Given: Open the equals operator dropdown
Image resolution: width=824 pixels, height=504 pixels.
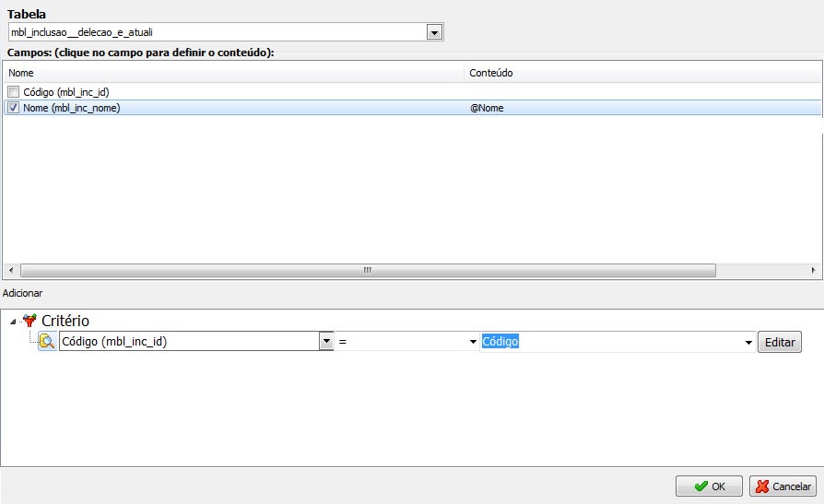Looking at the screenshot, I should point(473,342).
